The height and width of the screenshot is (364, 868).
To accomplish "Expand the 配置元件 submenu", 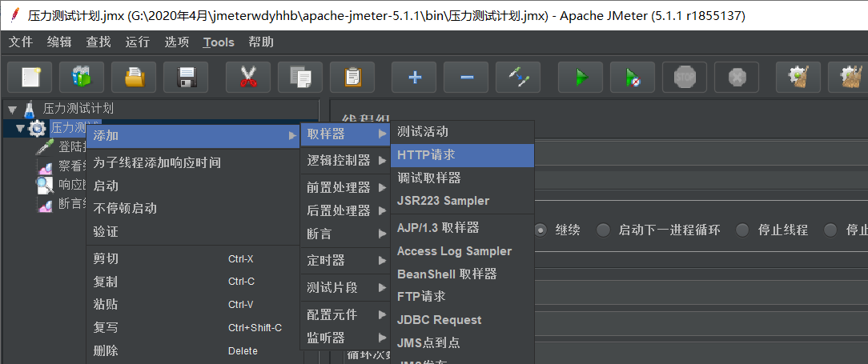I will pyautogui.click(x=345, y=314).
